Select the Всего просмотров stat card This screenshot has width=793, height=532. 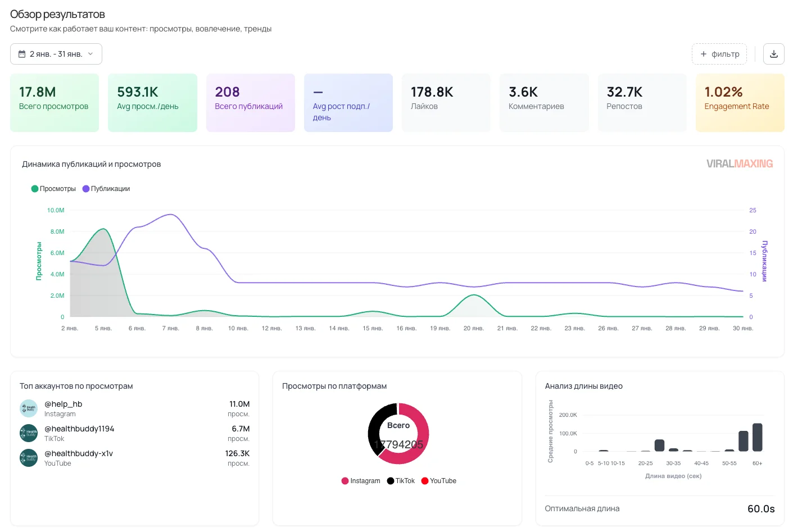point(55,103)
